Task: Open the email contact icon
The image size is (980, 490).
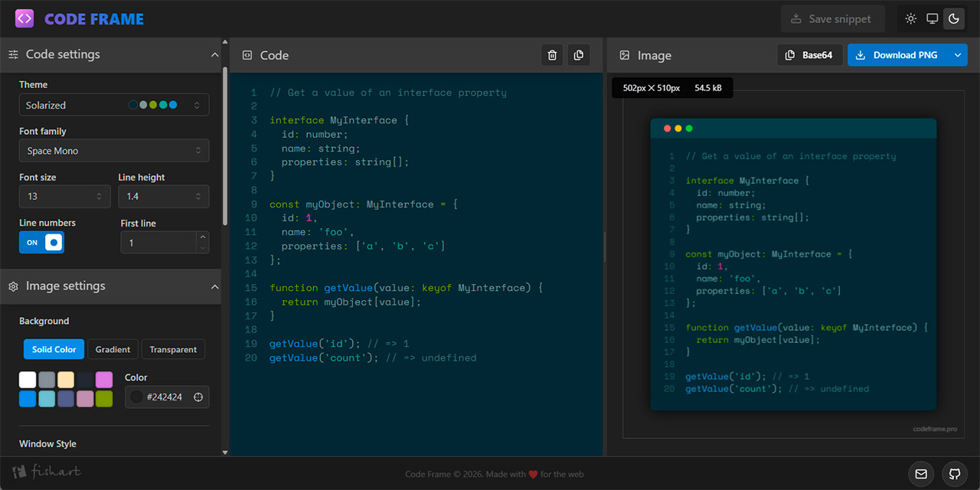Action: coord(921,474)
